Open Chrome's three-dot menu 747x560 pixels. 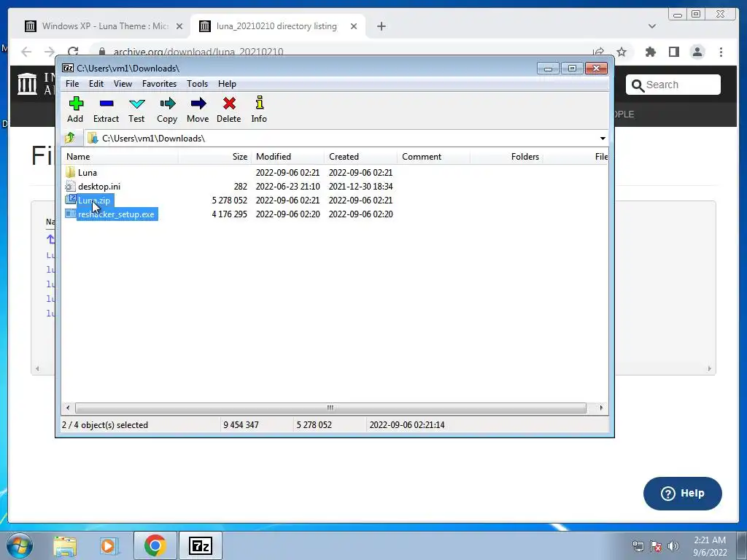721,52
